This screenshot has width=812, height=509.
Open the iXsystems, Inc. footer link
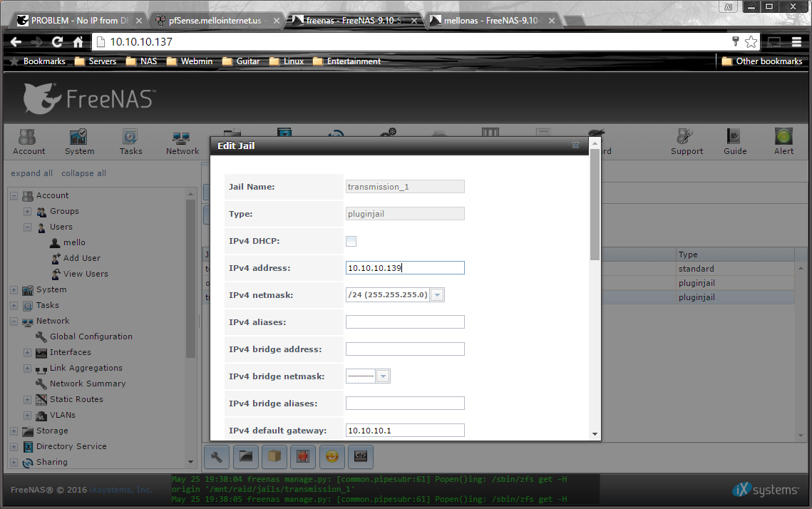click(x=120, y=489)
